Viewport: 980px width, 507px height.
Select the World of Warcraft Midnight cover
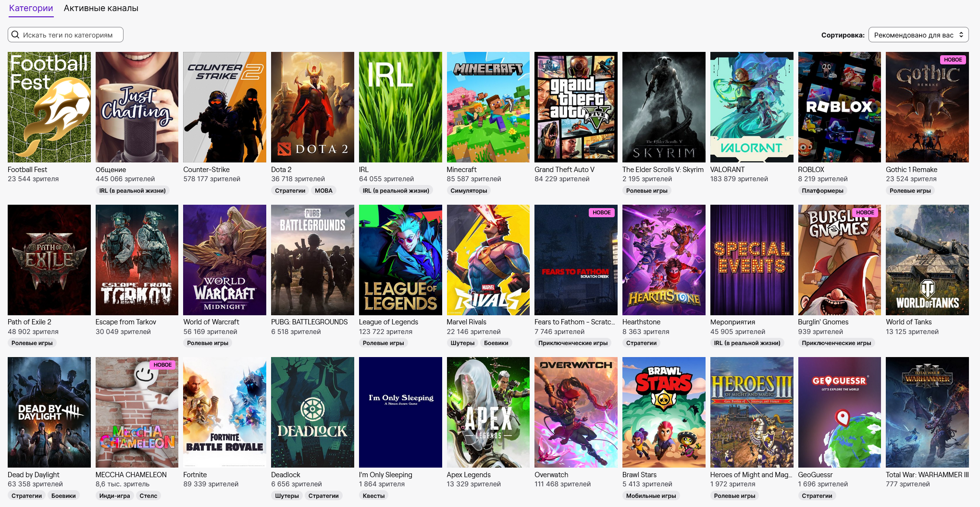(224, 260)
